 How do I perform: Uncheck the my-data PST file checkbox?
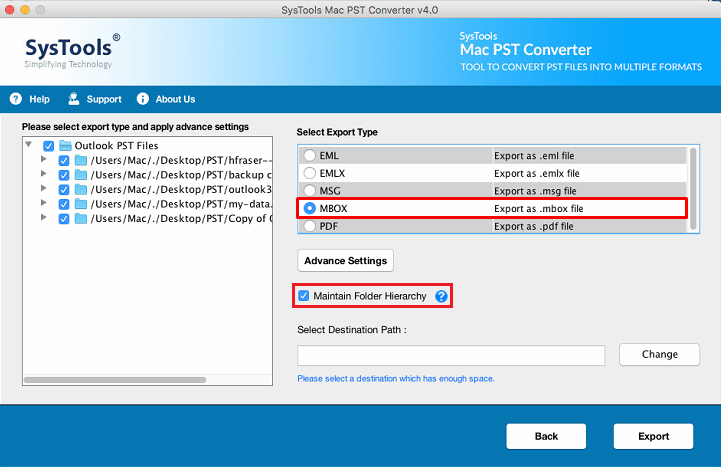[64, 205]
